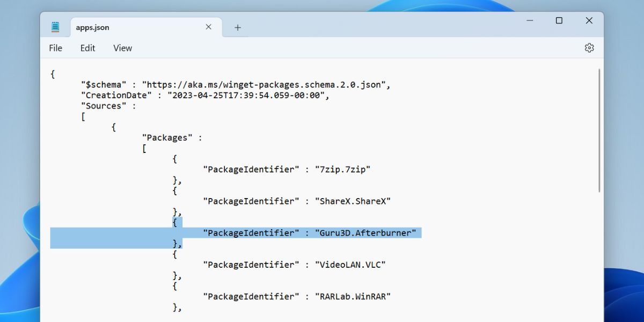
Task: Click the Packages key in the JSON
Action: (167, 137)
